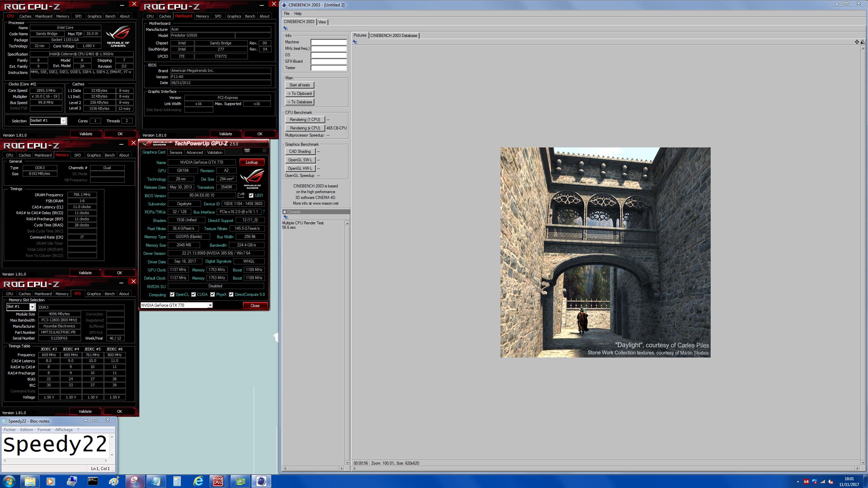Click the pin icon under CINEBENCH 2003 tab

click(285, 28)
